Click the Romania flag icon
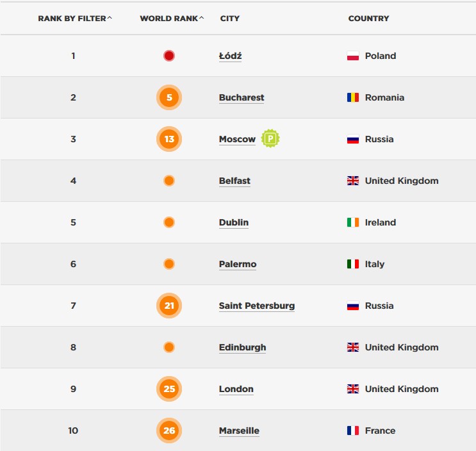Screen dimensions: 476x451 pyautogui.click(x=353, y=97)
